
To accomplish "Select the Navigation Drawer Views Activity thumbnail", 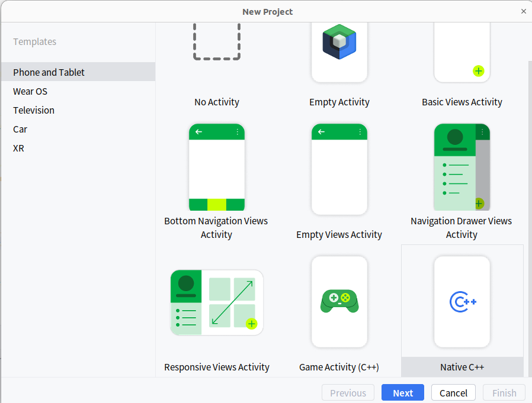I will tap(462, 167).
